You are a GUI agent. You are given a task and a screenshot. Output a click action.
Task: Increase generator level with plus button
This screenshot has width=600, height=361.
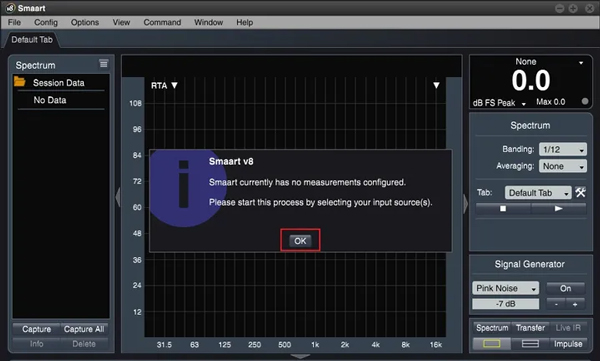(x=575, y=304)
